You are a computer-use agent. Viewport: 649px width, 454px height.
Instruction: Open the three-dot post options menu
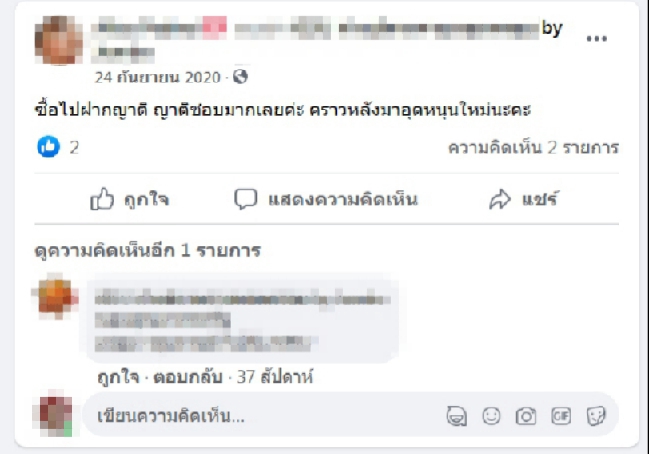[x=596, y=38]
